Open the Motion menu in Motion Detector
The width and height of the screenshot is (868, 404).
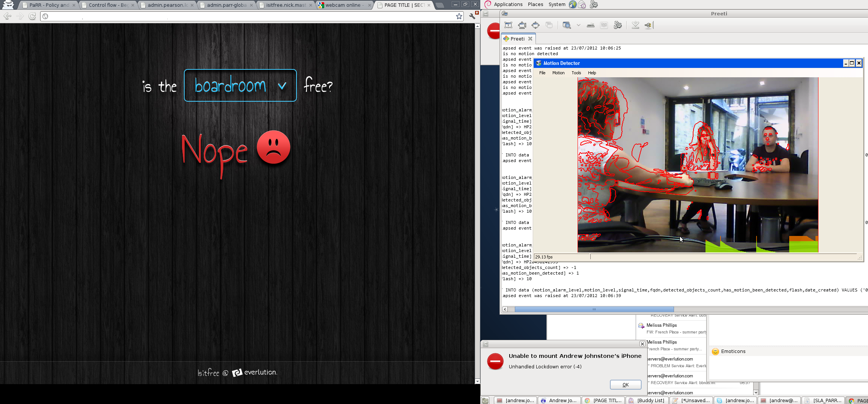[558, 73]
